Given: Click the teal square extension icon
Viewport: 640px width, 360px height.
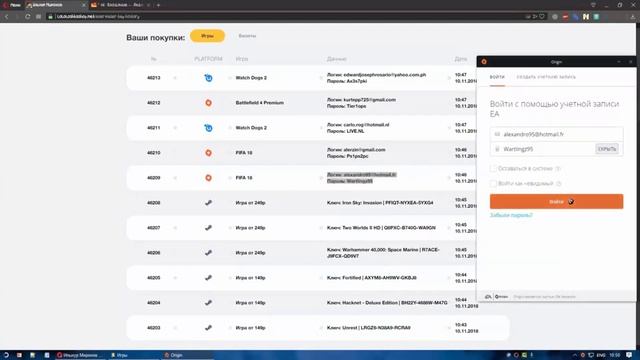Looking at the screenshot, I should [x=596, y=17].
